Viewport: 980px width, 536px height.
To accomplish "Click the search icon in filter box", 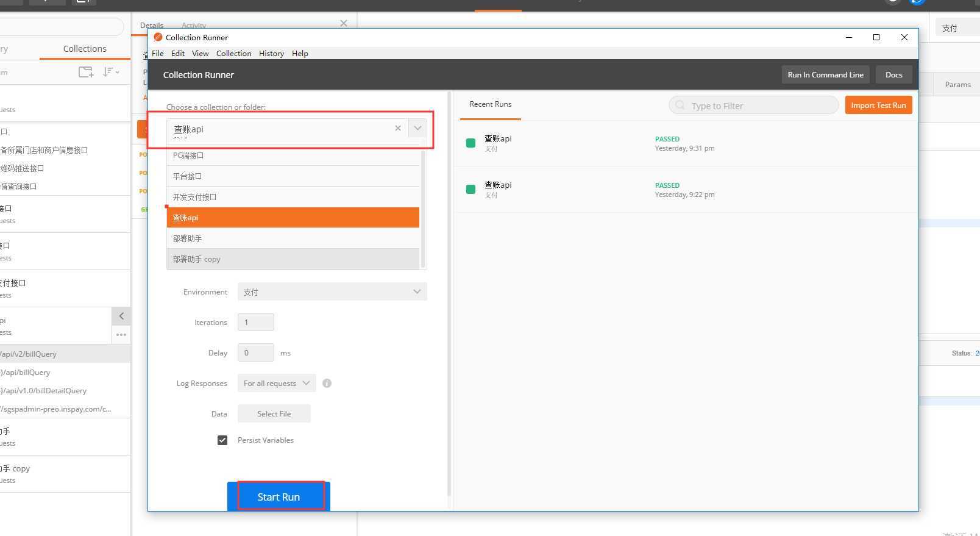I will click(x=680, y=105).
